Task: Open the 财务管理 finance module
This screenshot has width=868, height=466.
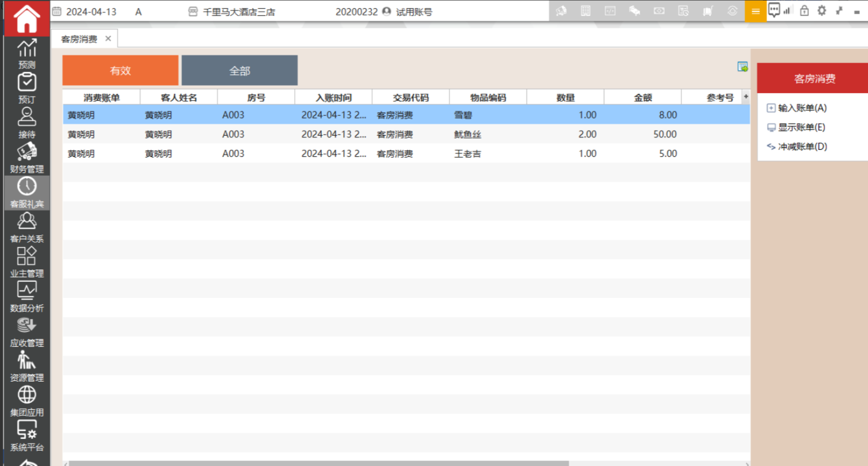Action: pos(27,157)
